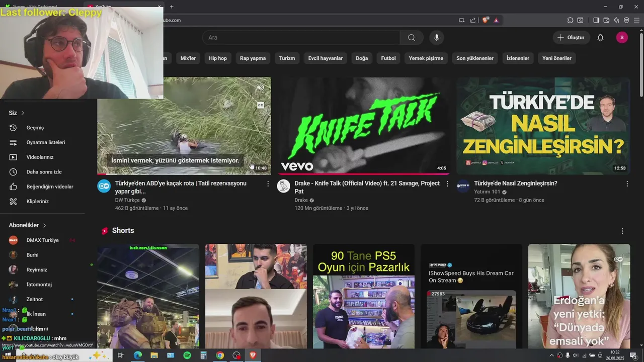The image size is (644, 362).
Task: Toggle captions on DW video preview
Action: tap(261, 105)
